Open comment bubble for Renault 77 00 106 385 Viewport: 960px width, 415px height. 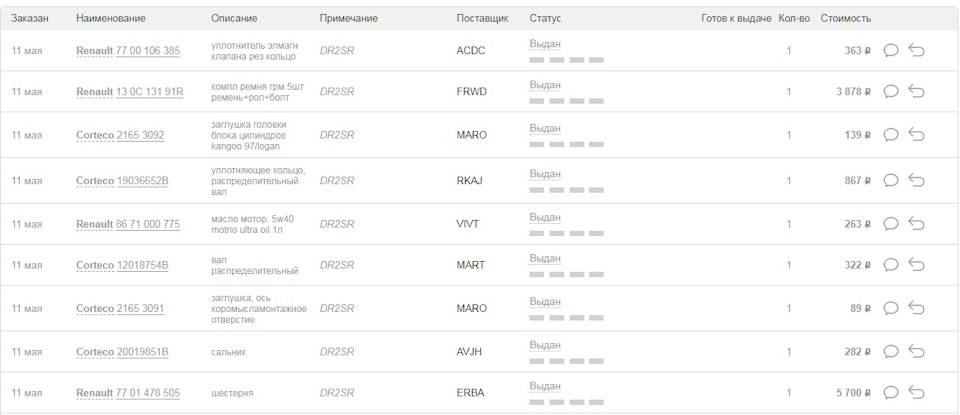click(x=891, y=50)
